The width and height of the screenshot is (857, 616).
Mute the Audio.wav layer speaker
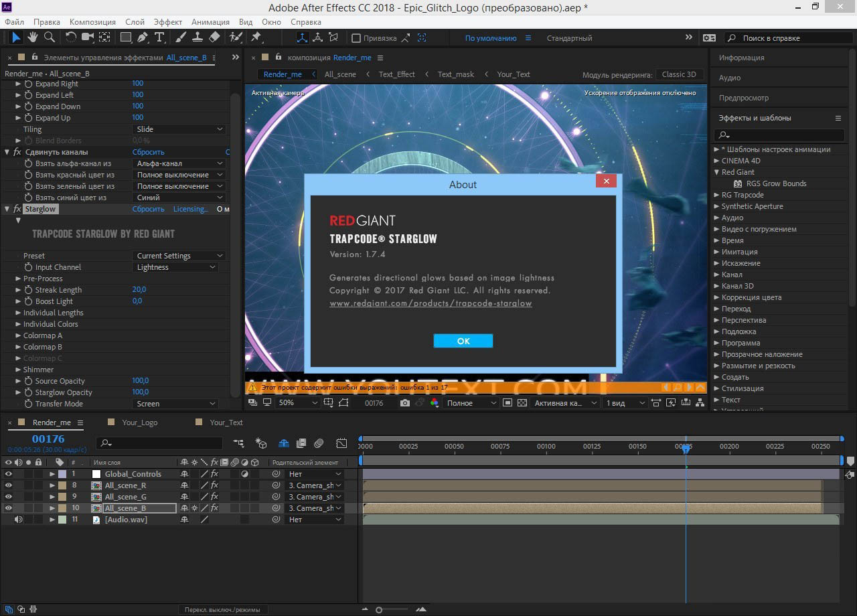[x=18, y=520]
